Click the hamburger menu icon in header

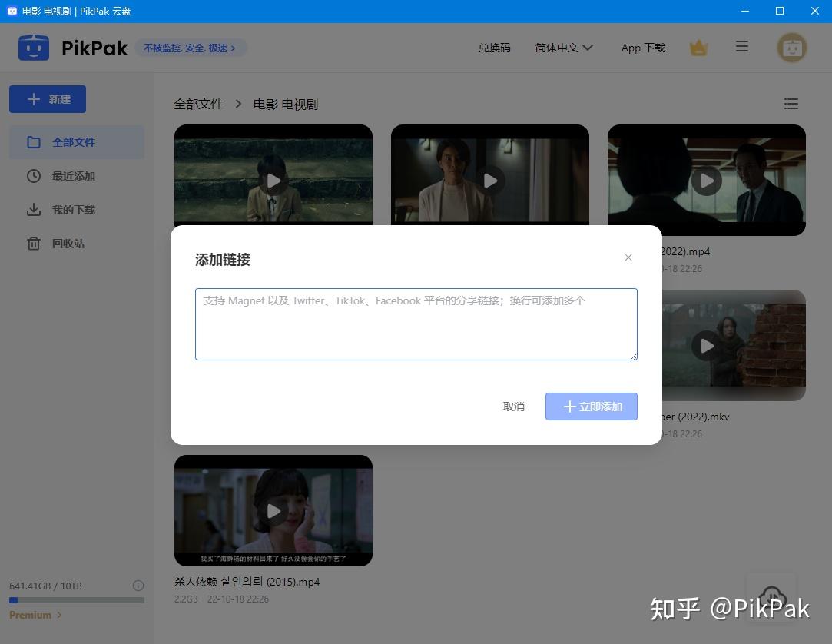point(741,47)
